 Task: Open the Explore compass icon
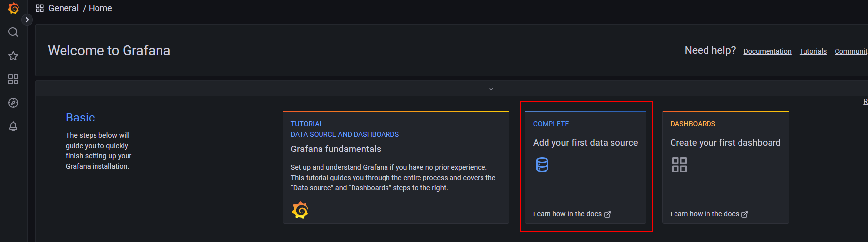(13, 103)
